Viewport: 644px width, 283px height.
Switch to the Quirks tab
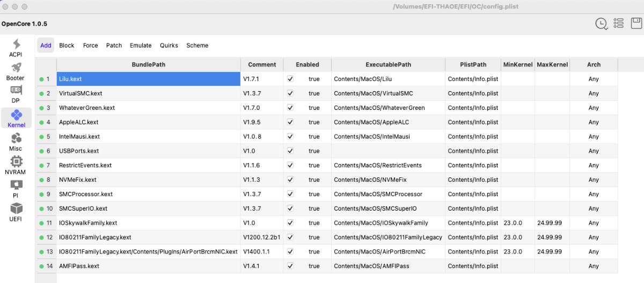pyautogui.click(x=169, y=46)
